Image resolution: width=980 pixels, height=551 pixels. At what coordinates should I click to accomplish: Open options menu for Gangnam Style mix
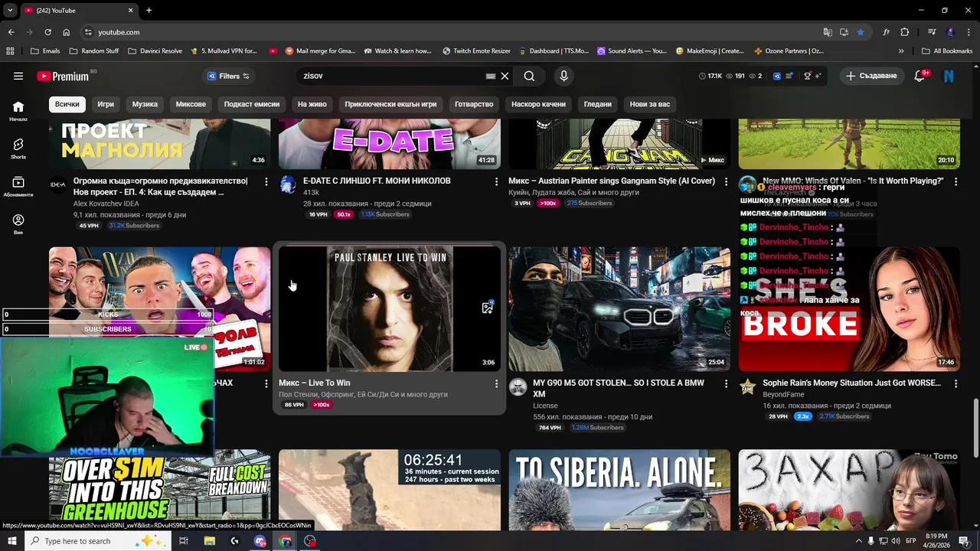tap(726, 181)
